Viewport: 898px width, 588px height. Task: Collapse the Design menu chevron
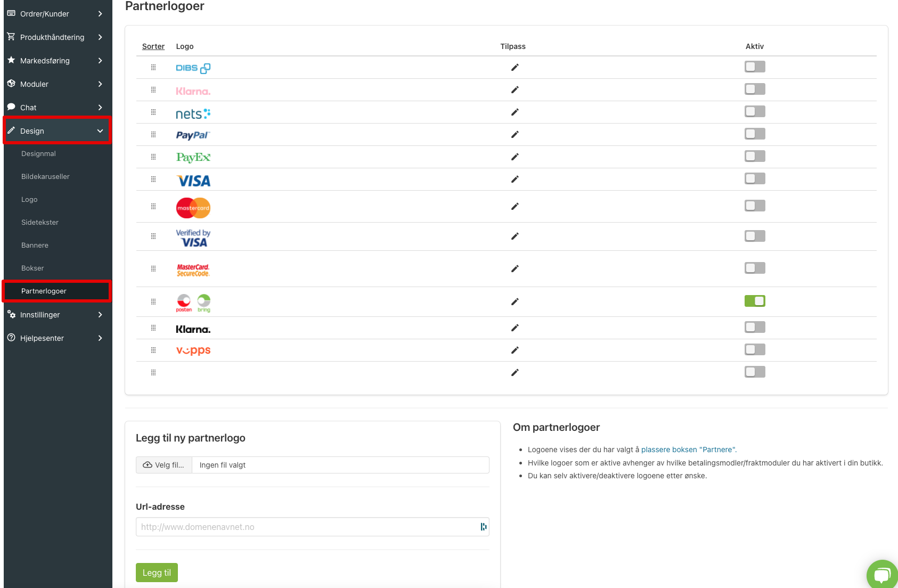(x=100, y=131)
